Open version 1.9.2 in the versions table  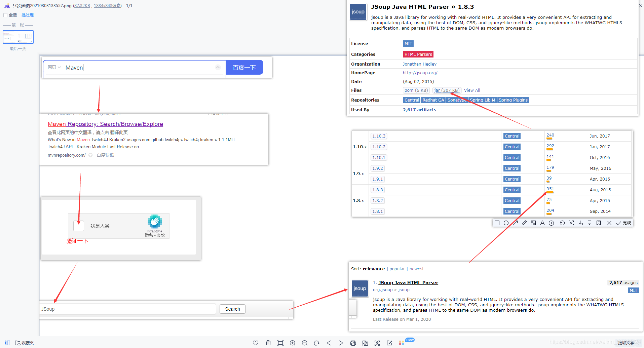[378, 168]
